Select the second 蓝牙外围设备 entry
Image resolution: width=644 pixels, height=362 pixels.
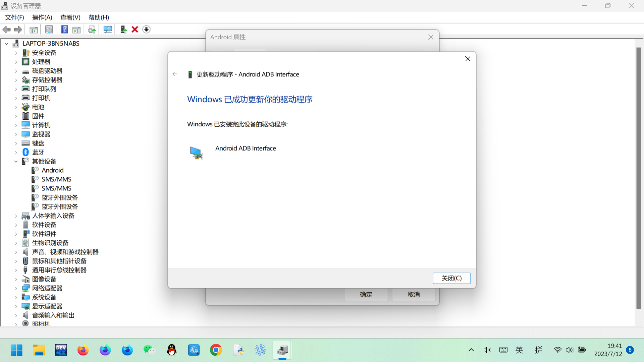tap(60, 207)
